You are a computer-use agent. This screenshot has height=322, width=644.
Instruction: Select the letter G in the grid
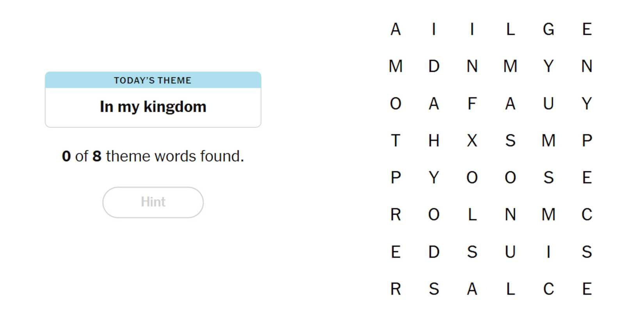(x=548, y=29)
